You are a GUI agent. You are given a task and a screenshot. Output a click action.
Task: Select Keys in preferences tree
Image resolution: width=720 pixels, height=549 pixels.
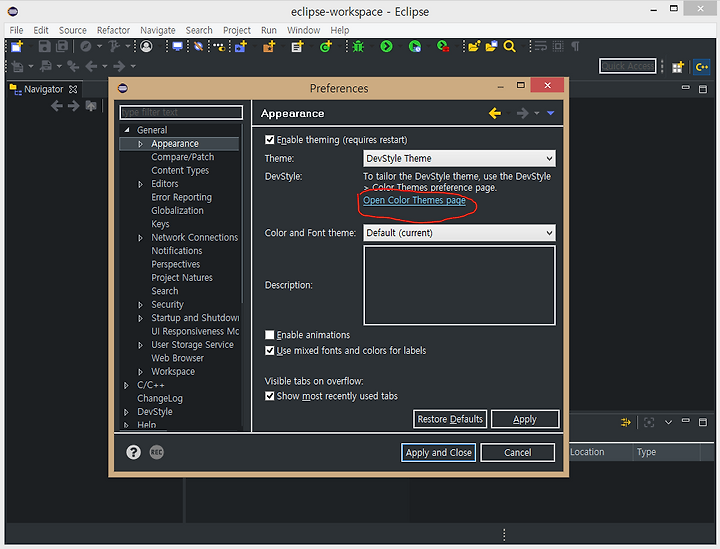(x=160, y=224)
